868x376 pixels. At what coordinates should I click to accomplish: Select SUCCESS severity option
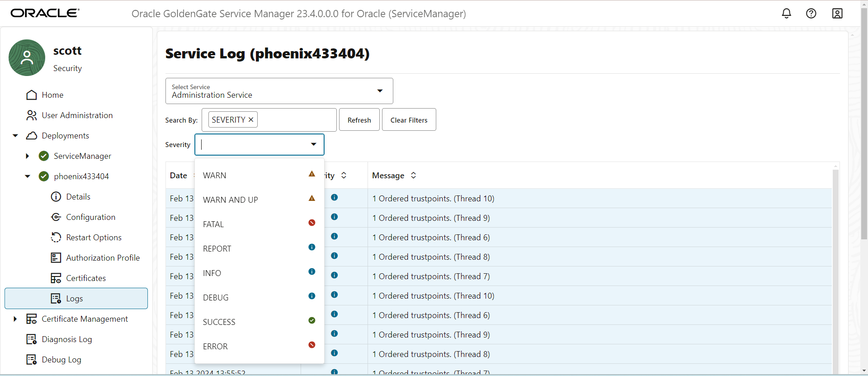[x=259, y=322]
